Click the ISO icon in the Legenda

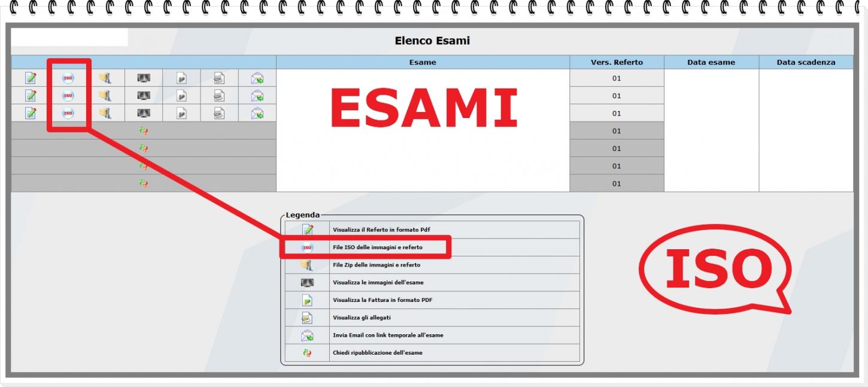[x=307, y=247]
